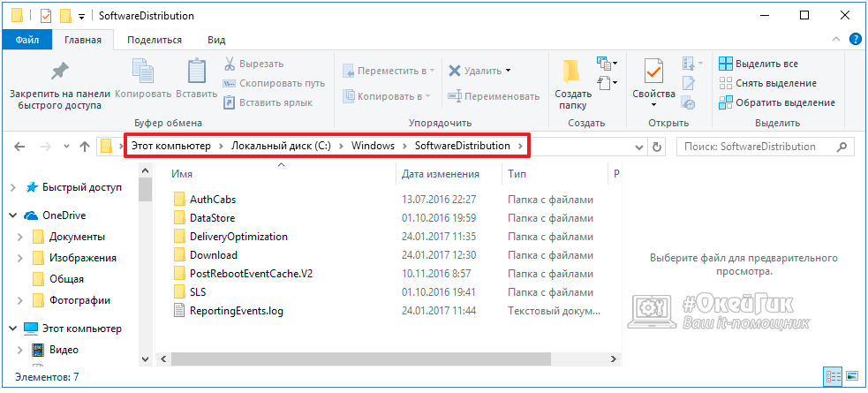Viewport: 868px width, 393px height.
Task: Click Select All in ribbon
Action: pos(759,64)
